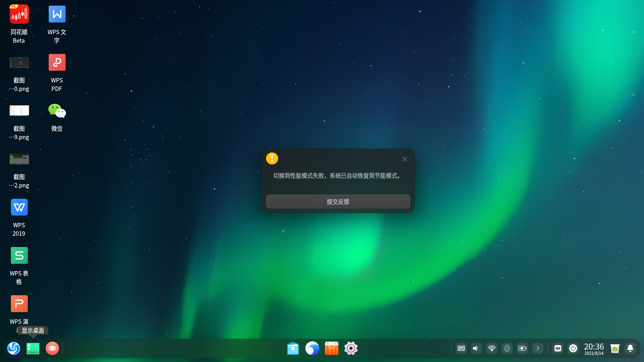Open the Trash bin in the dock
The width and height of the screenshot is (644, 362).
coord(615,348)
